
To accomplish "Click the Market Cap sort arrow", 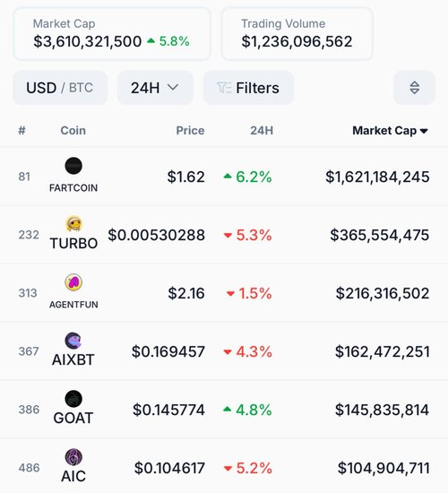I will 424,131.
